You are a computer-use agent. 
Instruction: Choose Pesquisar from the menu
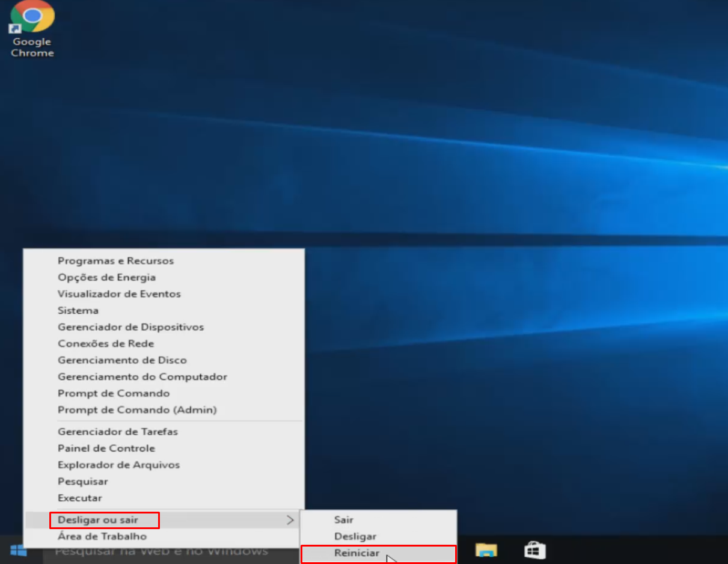coord(164,481)
